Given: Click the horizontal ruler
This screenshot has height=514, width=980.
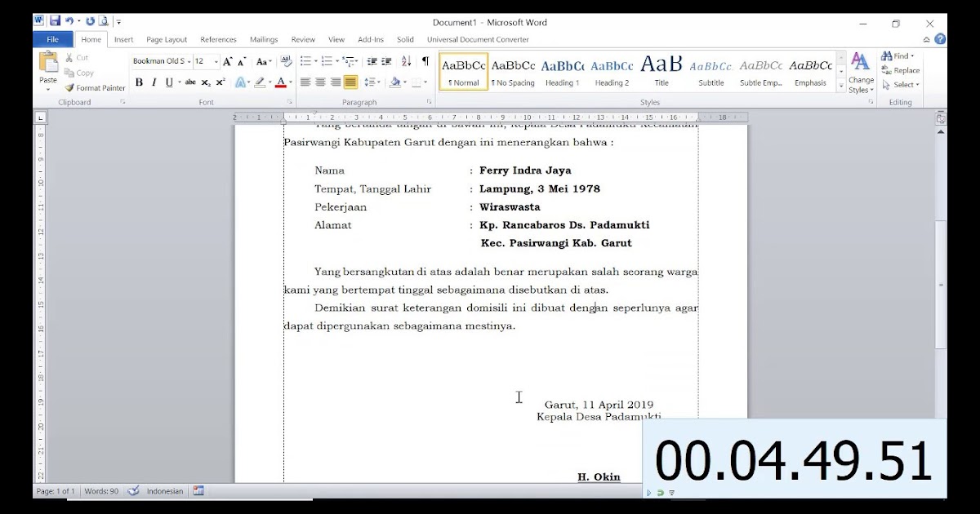Looking at the screenshot, I should tap(491, 117).
